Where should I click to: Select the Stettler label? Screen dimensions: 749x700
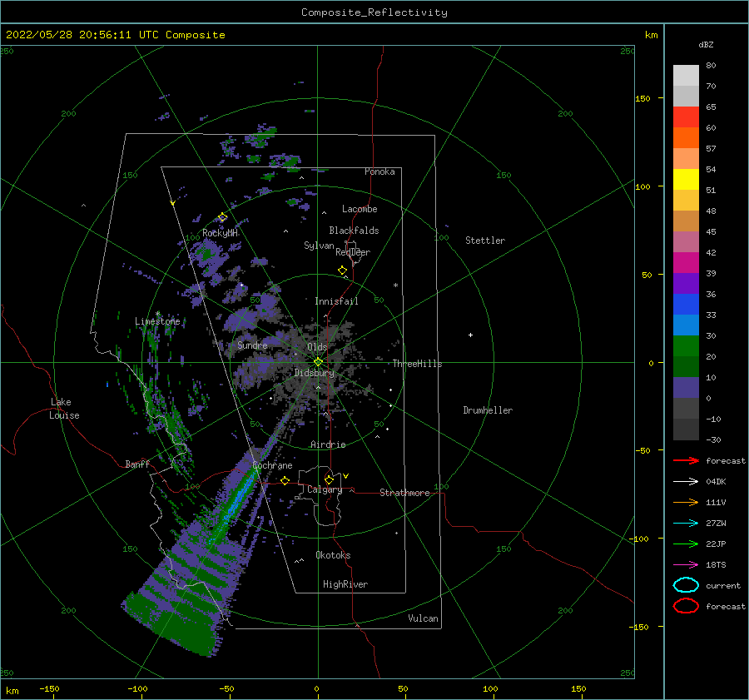(485, 241)
